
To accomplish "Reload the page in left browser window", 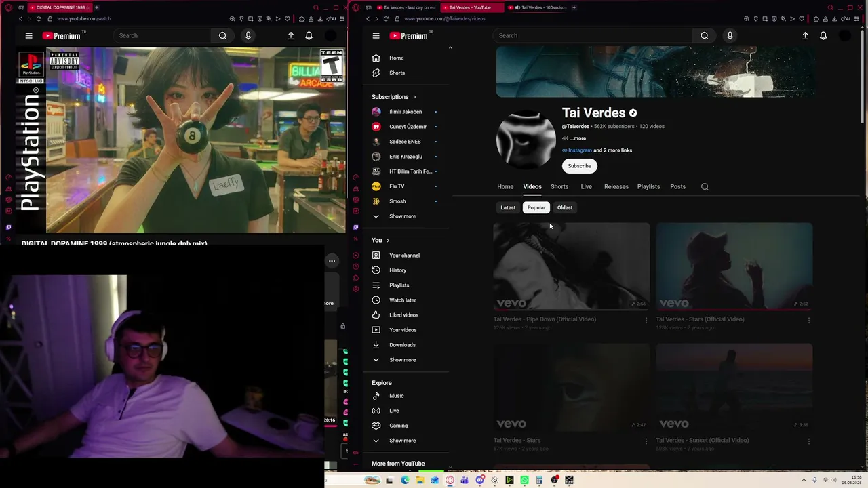I will pos(38,19).
